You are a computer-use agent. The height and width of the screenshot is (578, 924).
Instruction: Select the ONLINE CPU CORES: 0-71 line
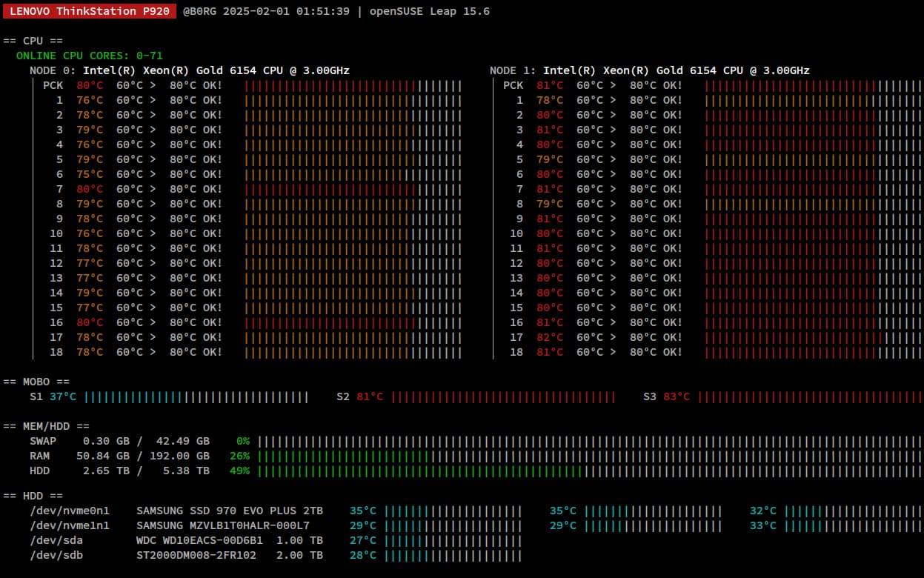pos(90,56)
